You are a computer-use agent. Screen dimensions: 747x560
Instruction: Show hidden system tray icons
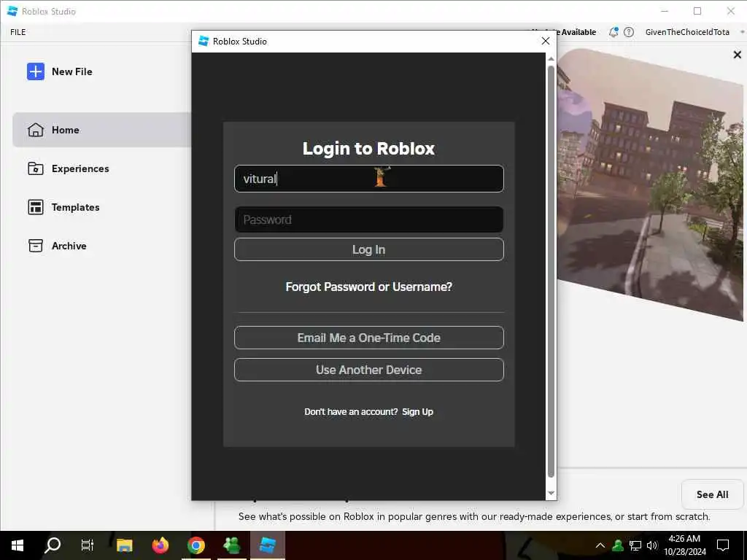click(x=600, y=545)
